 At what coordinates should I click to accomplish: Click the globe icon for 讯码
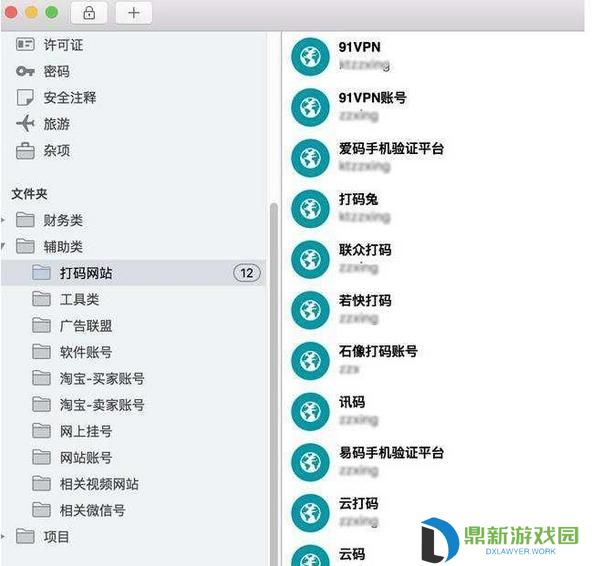click(310, 412)
